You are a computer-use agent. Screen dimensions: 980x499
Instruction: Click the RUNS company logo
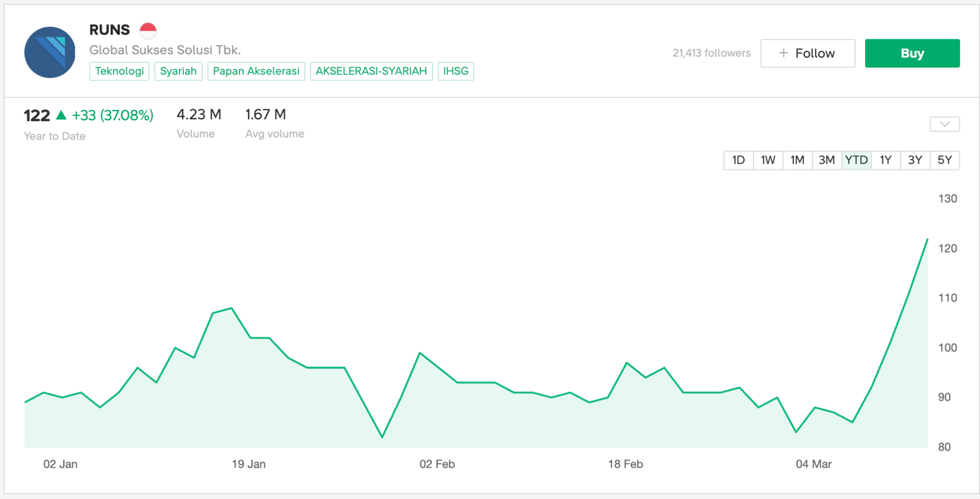pos(49,52)
